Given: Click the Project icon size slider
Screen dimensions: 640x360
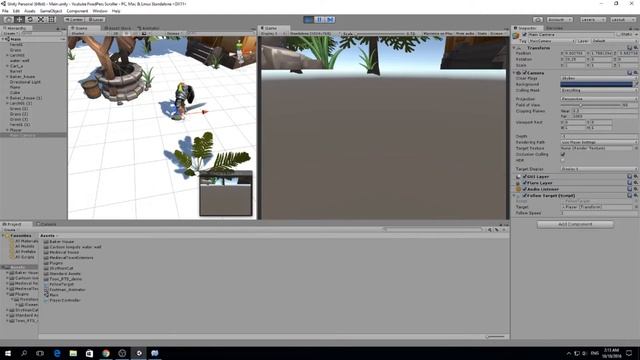Looking at the screenshot, I should coord(496,337).
